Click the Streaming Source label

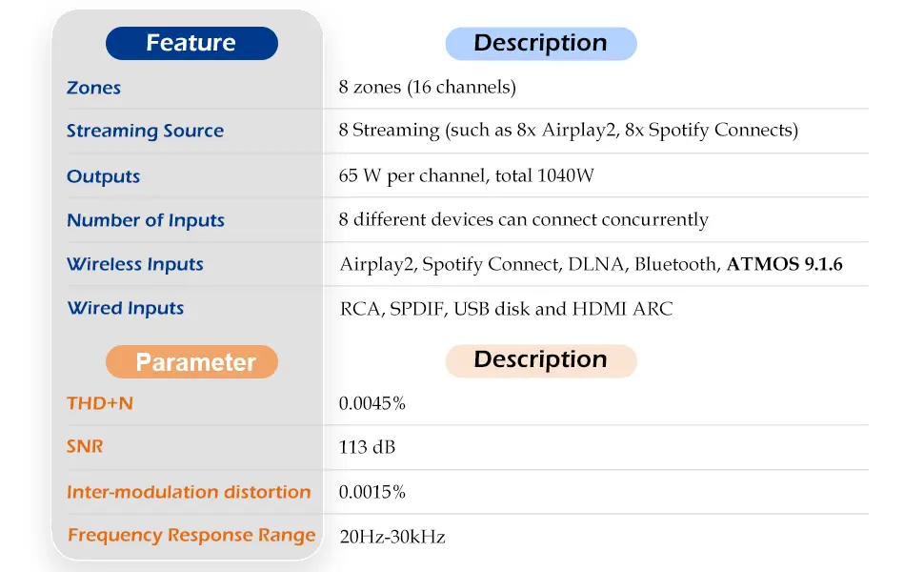pyautogui.click(x=145, y=132)
